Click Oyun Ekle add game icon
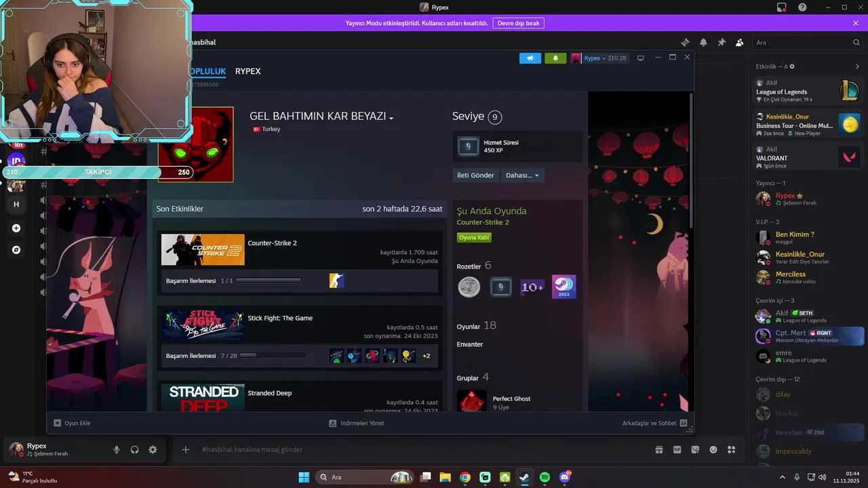 [x=58, y=423]
